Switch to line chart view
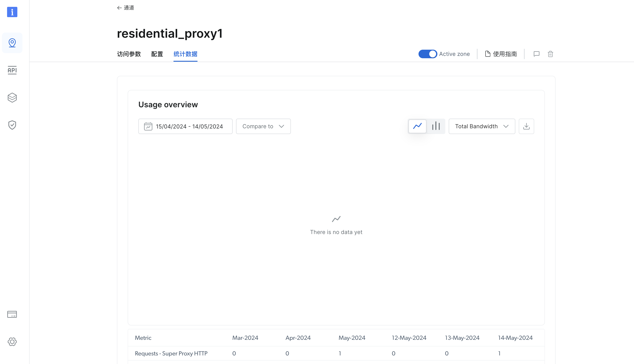Viewport: 634px width, 364px height. tap(417, 126)
